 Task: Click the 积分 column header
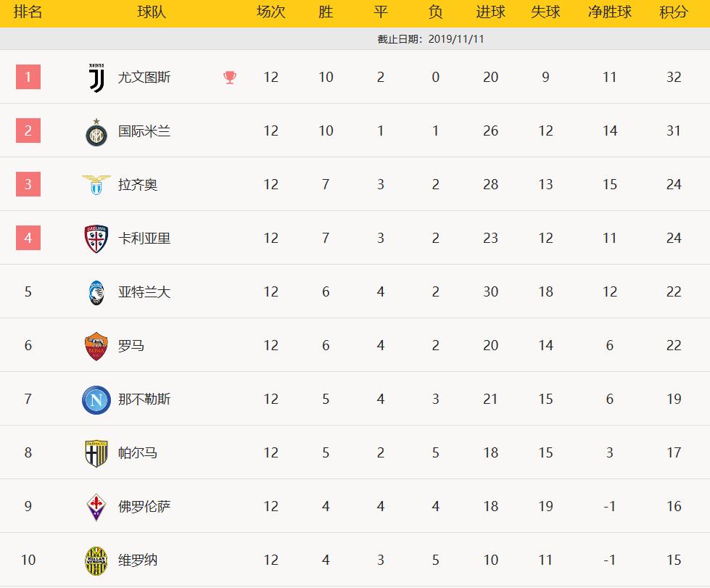point(674,12)
